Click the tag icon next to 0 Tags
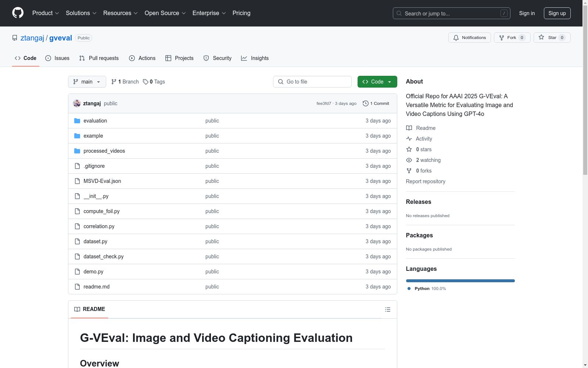Image resolution: width=588 pixels, height=368 pixels. click(x=146, y=82)
